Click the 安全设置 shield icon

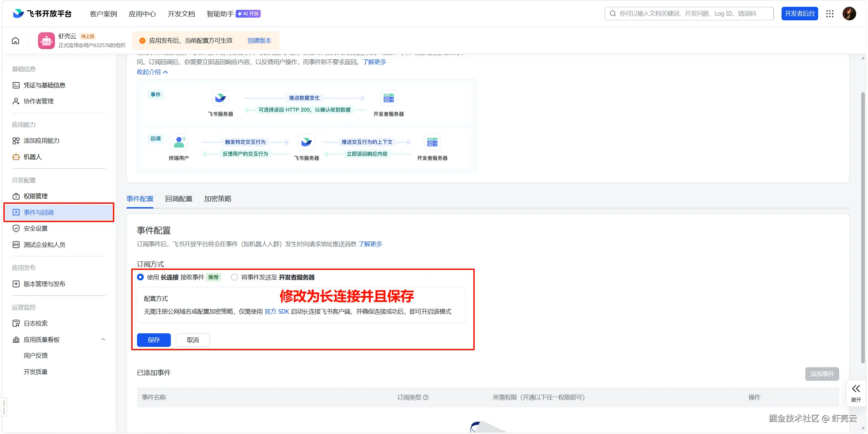click(x=16, y=228)
